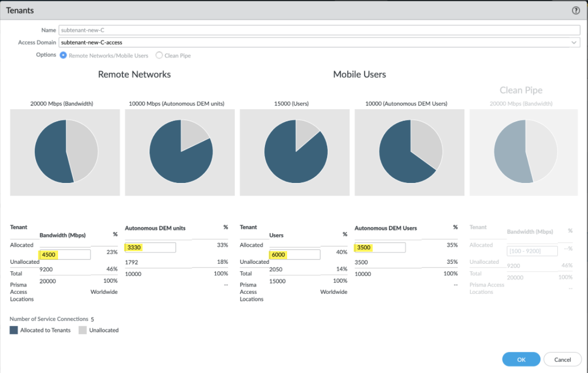Click the Unallocated legend color swatch
The width and height of the screenshot is (588, 373).
(82, 330)
